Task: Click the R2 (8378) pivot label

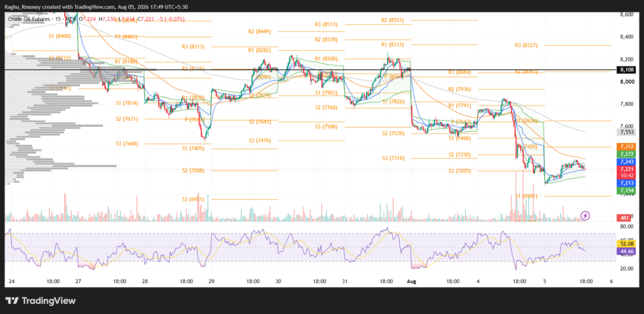Action: 326,40
